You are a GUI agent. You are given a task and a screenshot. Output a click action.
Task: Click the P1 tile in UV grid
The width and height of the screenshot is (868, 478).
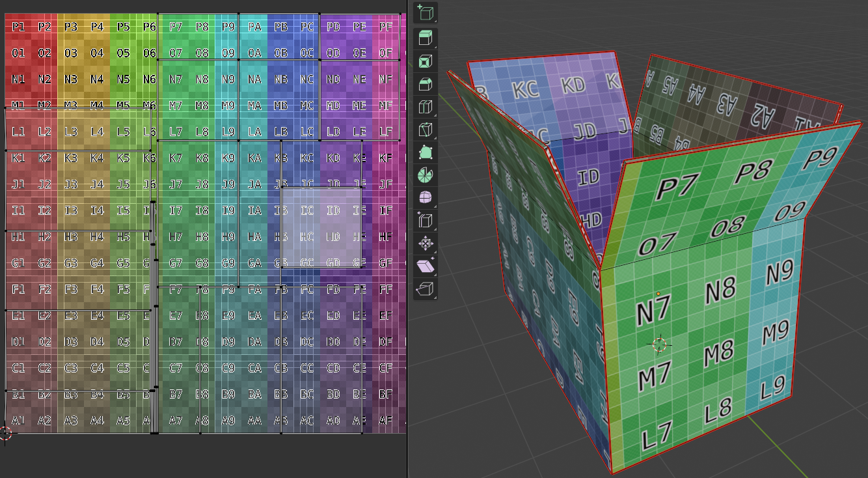[x=18, y=27]
